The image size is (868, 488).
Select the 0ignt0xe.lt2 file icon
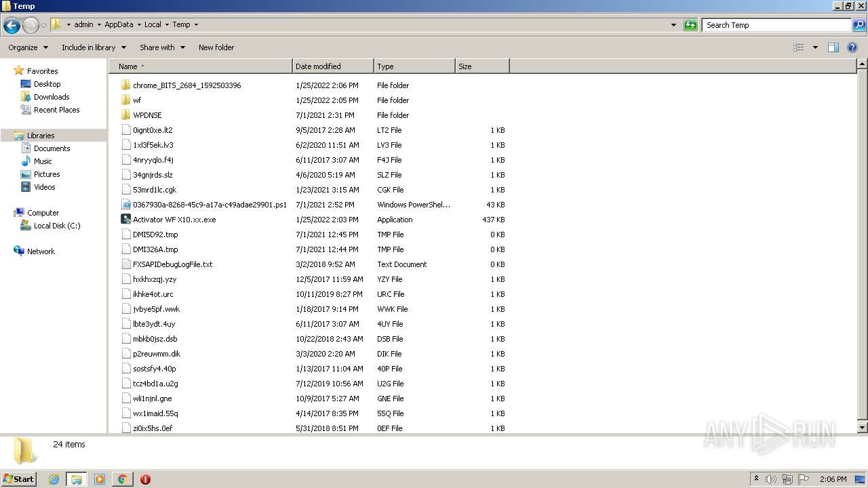[x=125, y=130]
